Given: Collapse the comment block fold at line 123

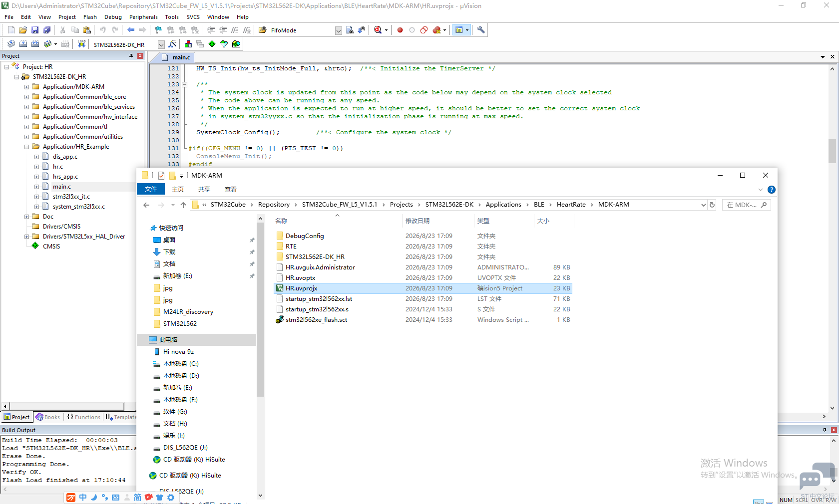Looking at the screenshot, I should 184,84.
